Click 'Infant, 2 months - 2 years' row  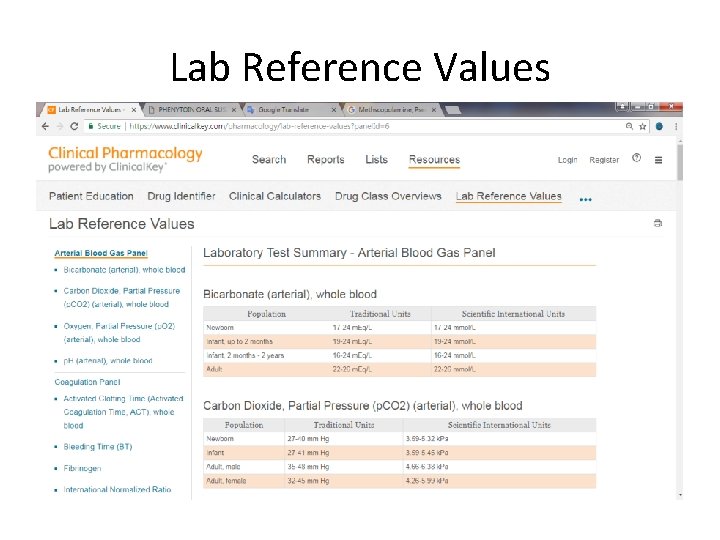pos(399,356)
